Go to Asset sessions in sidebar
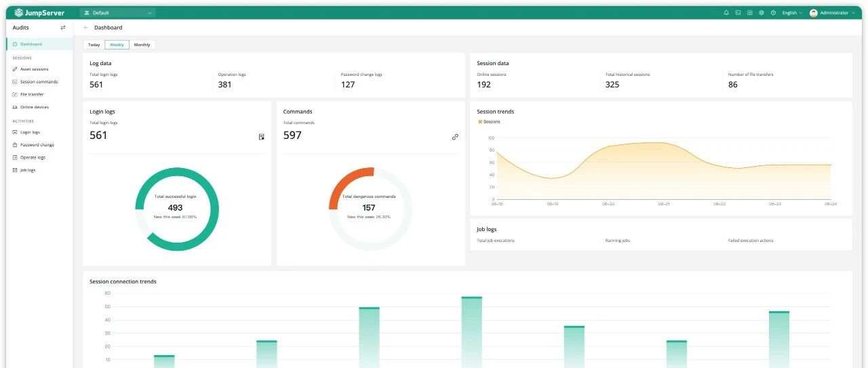The height and width of the screenshot is (368, 868). [x=34, y=69]
